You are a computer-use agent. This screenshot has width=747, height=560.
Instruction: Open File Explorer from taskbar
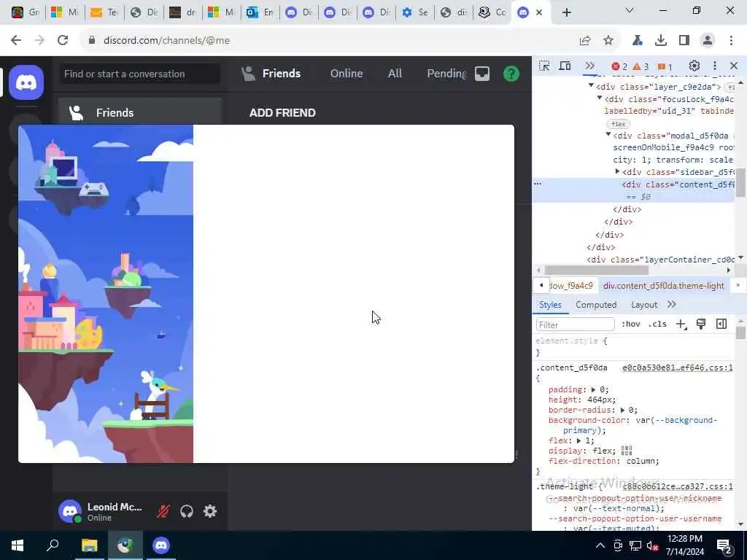(89, 545)
